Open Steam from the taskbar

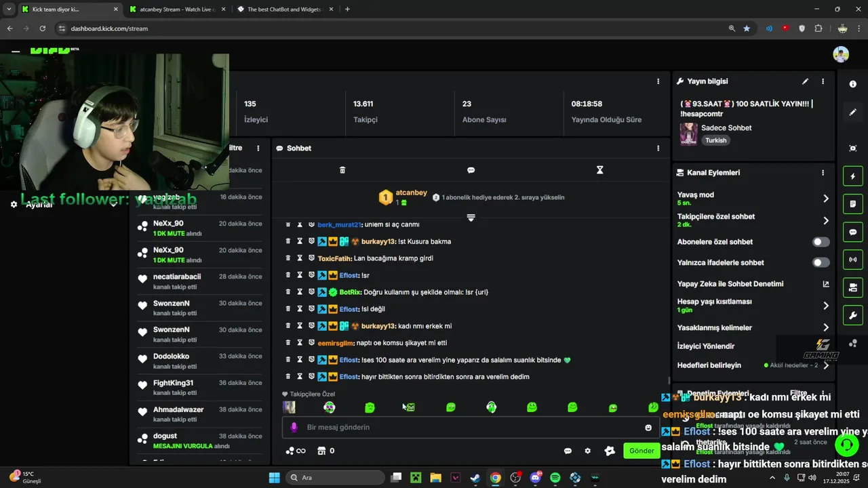475,478
